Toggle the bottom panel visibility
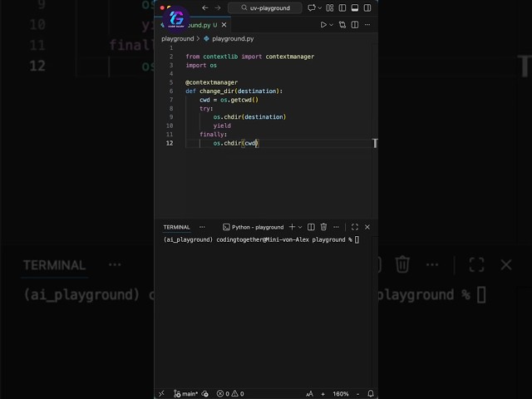Viewport: 532px width, 399px height. (x=355, y=7)
